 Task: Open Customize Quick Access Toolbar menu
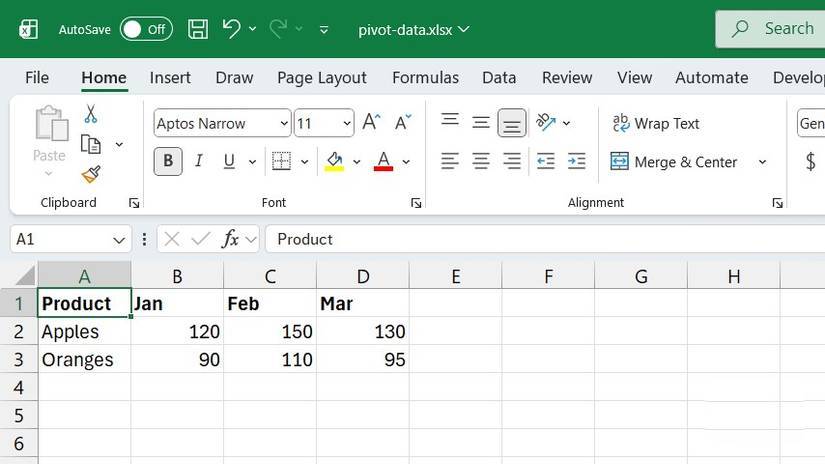tap(324, 30)
